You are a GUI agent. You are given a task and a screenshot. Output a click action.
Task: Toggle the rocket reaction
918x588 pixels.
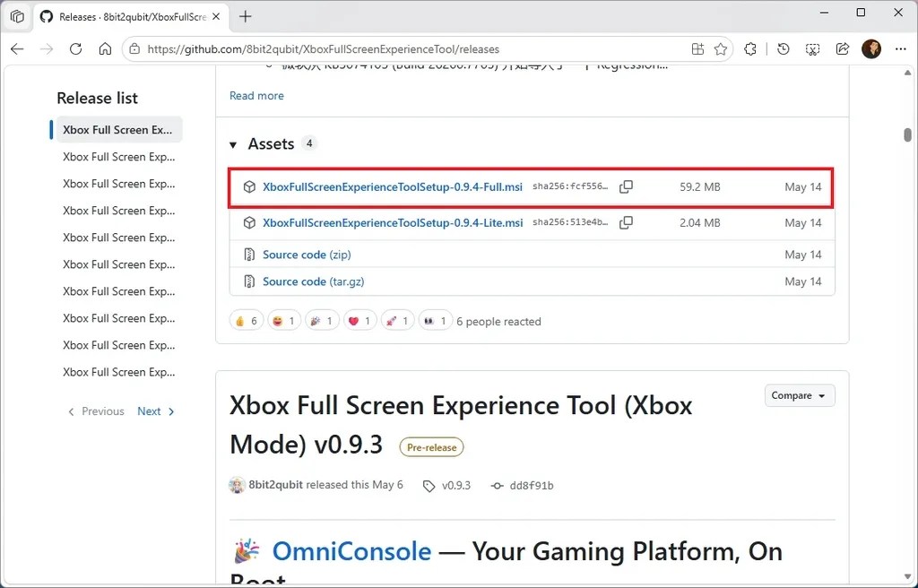397,320
